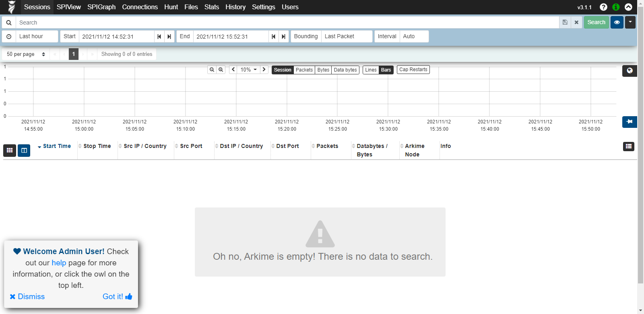
Task: Focus the Search expression input field
Action: 287,23
